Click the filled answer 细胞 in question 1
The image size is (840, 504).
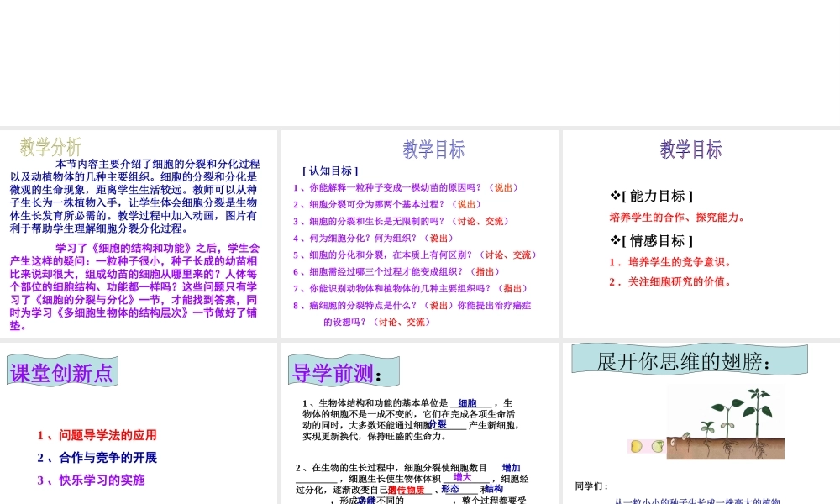pyautogui.click(x=467, y=403)
